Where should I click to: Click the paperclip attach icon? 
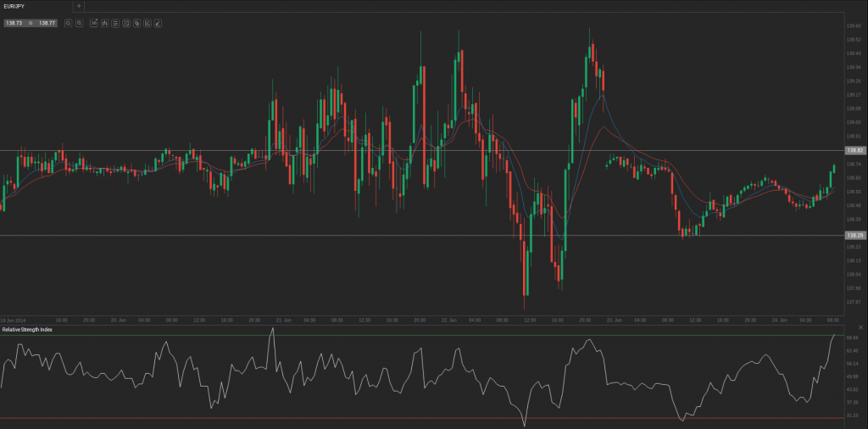pyautogui.click(x=136, y=23)
